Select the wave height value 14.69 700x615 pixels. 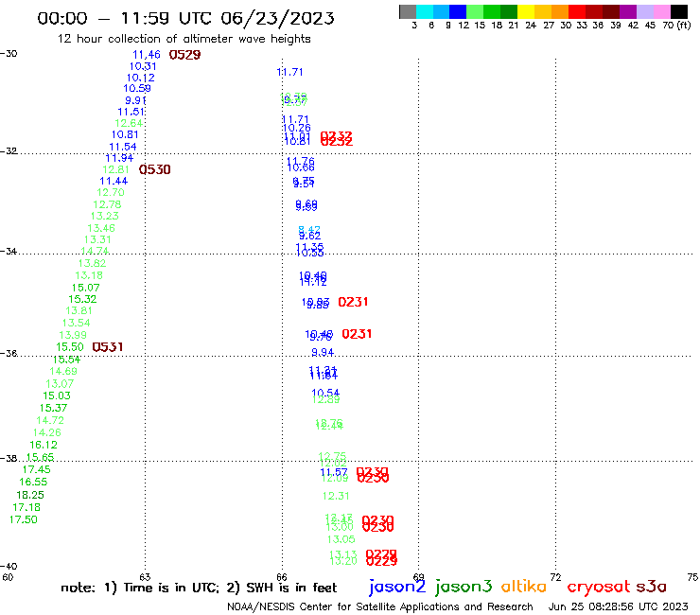(x=63, y=371)
